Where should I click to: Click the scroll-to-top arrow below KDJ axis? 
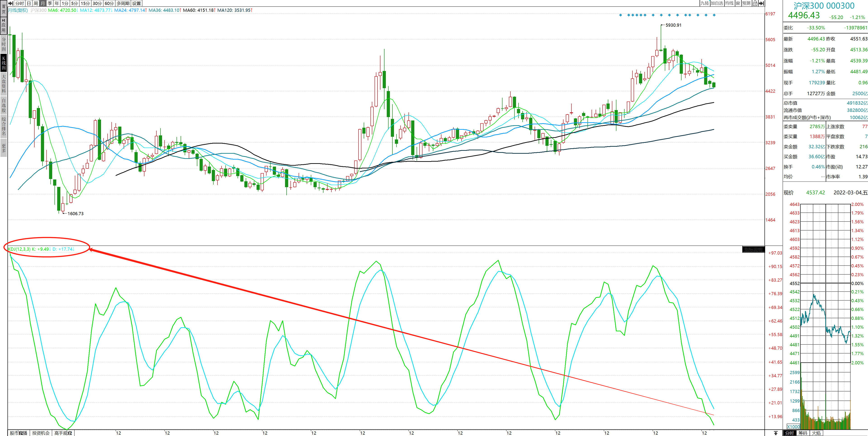coord(776,433)
